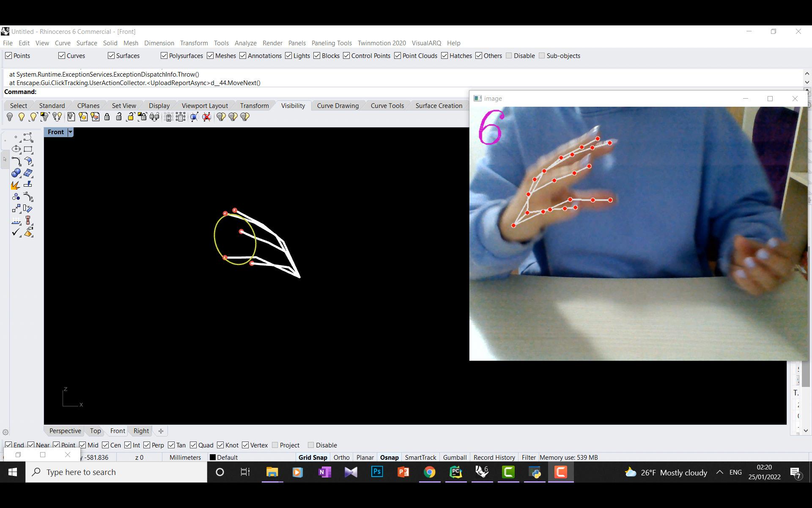Select the Explode tool icon
Screen dimensions: 812x508
tap(16, 185)
